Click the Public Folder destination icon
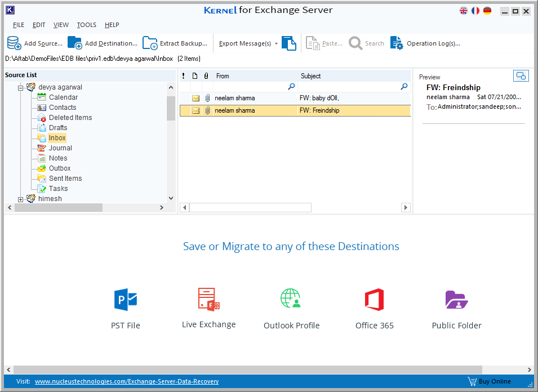The width and height of the screenshot is (538, 392). (x=457, y=300)
